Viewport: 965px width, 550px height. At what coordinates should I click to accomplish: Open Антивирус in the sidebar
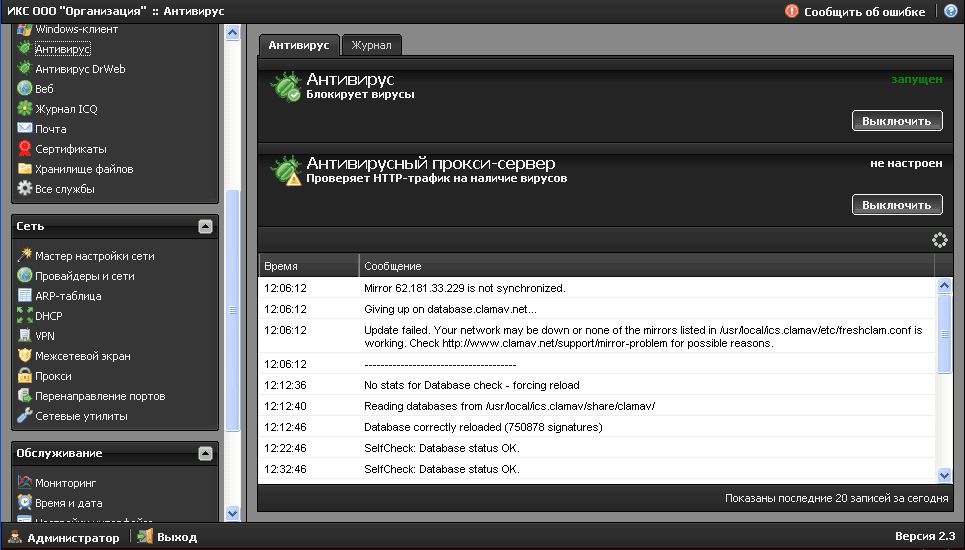pos(63,49)
